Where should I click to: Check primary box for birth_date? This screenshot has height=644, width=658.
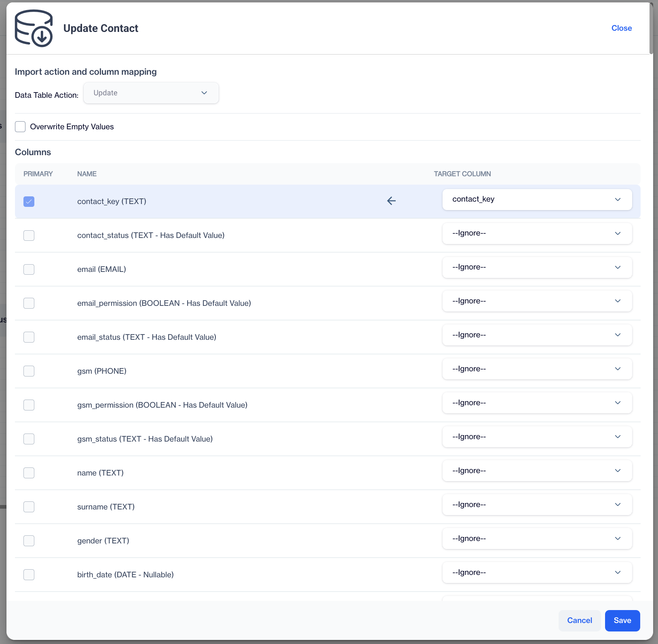(x=29, y=575)
